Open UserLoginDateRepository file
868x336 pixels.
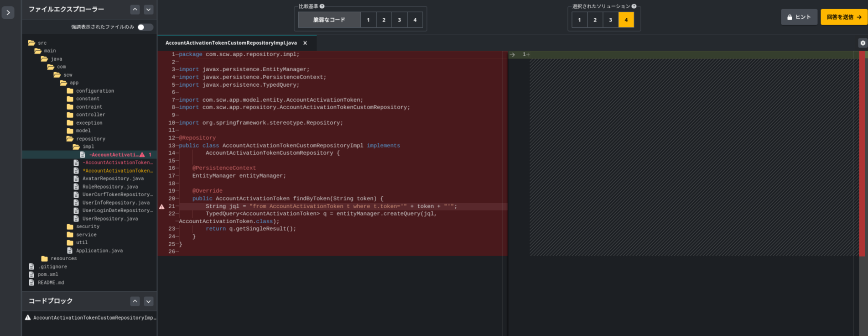point(114,211)
